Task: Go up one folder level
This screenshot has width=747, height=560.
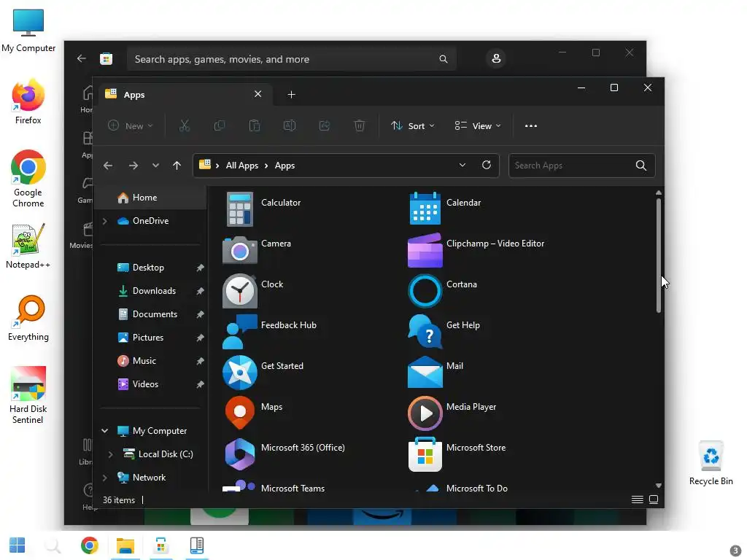Action: [x=177, y=166]
